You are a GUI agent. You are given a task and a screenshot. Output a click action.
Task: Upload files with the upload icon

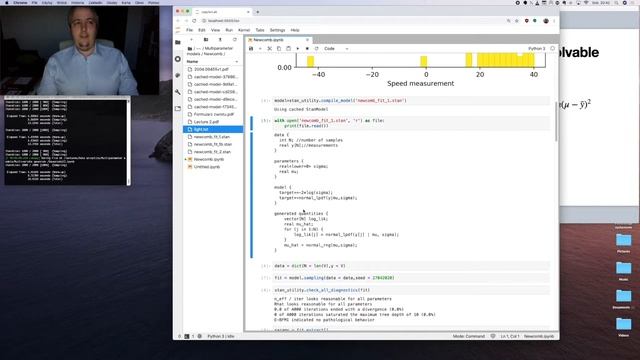(220, 40)
